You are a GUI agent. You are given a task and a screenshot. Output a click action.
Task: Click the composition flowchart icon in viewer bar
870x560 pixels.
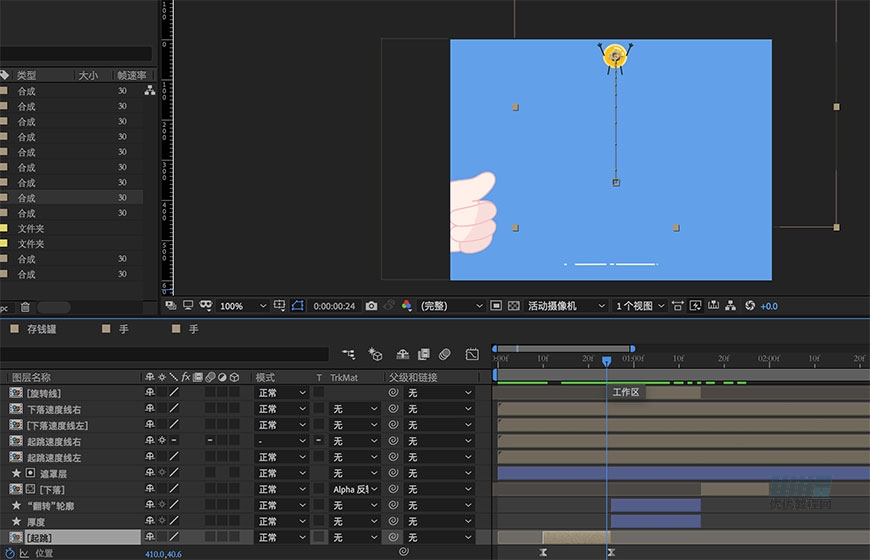pos(731,306)
